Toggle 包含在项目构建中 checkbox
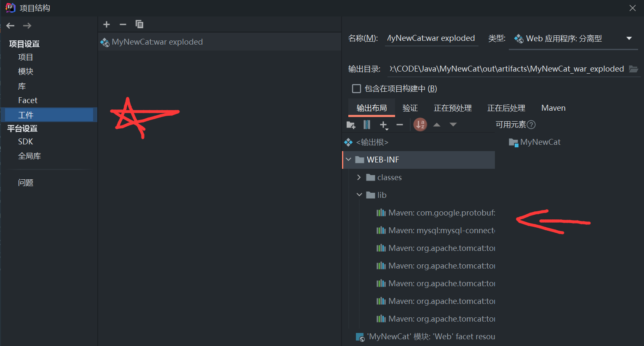Viewport: 644px width, 346px height. click(356, 88)
